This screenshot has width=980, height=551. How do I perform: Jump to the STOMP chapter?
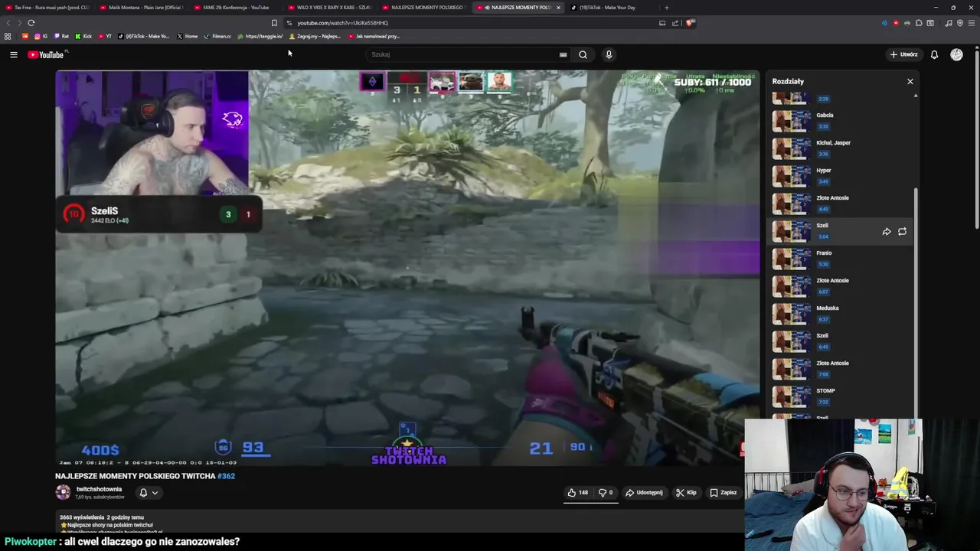[x=842, y=396]
